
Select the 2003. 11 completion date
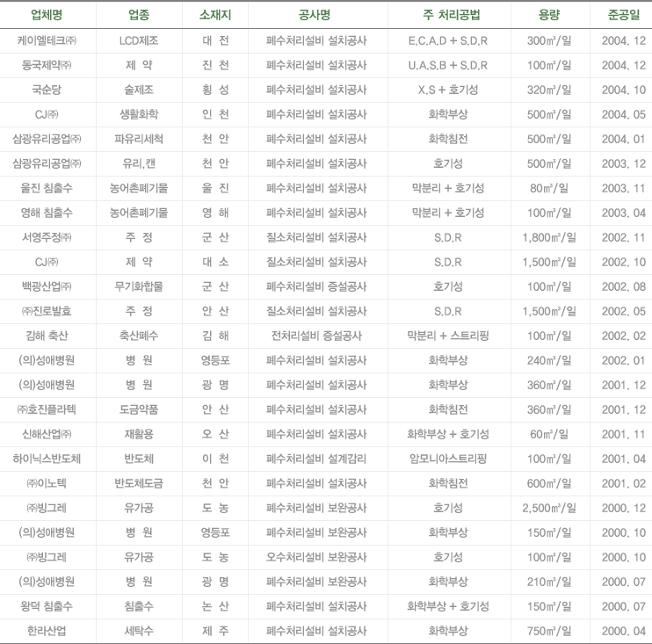point(623,187)
